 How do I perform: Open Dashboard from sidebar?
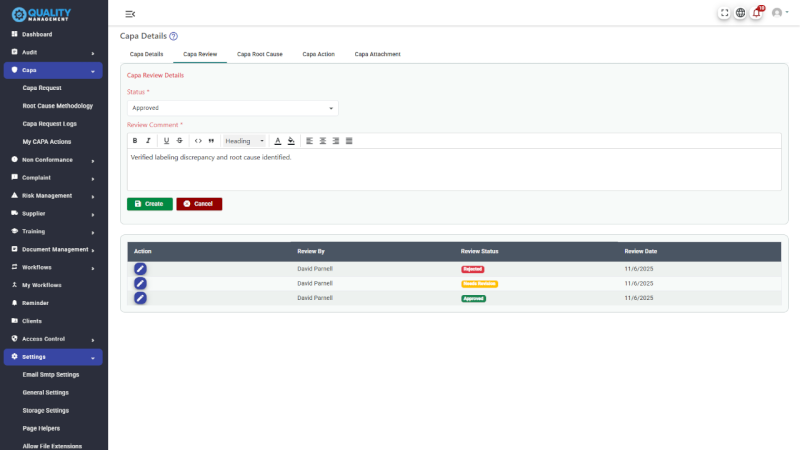point(53,34)
